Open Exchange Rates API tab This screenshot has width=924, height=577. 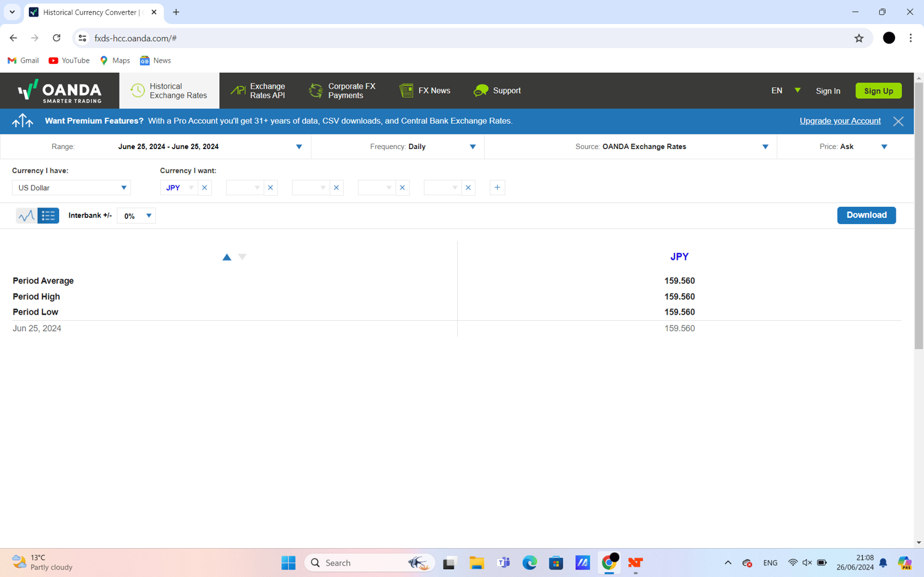(x=257, y=91)
